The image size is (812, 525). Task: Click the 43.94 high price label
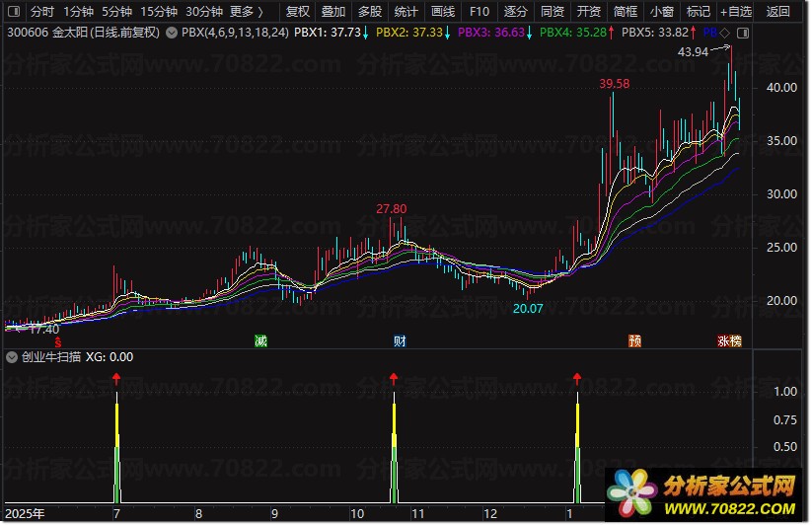(693, 51)
